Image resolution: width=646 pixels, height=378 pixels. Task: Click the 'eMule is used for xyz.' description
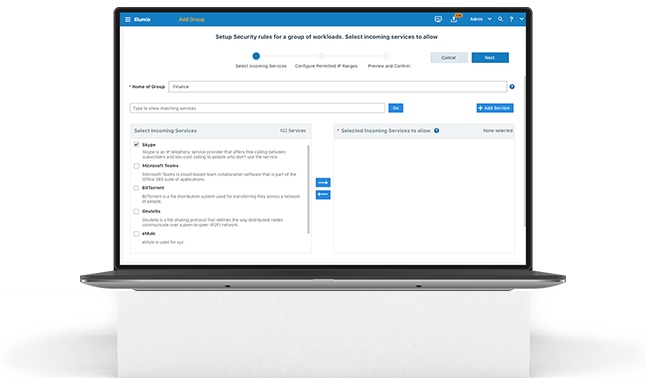pos(163,242)
